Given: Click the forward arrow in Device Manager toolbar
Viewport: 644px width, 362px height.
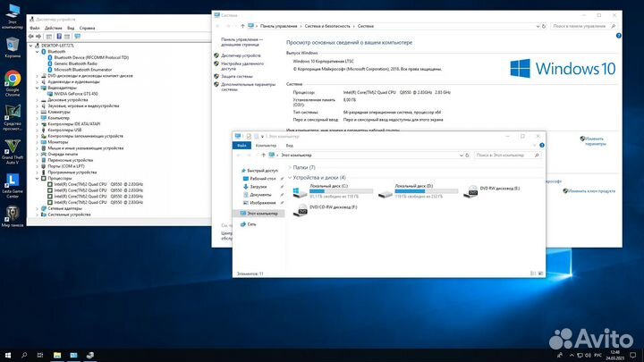Looking at the screenshot, I should (38, 37).
